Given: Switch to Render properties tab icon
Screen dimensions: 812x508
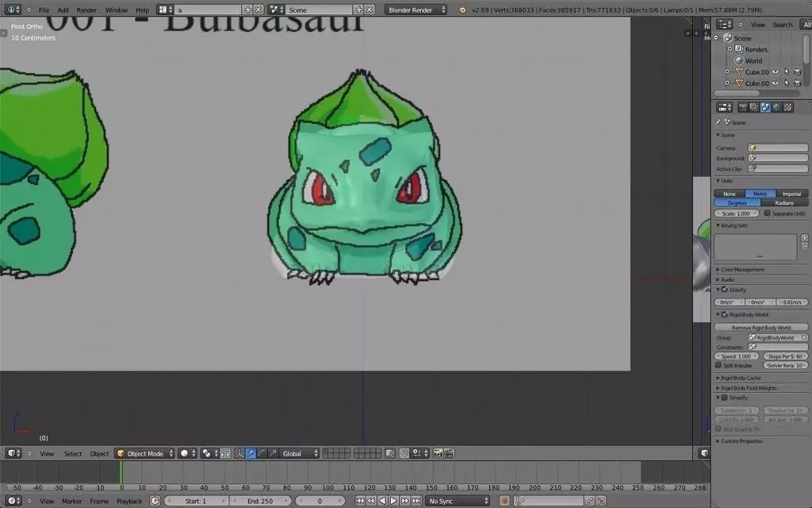Looking at the screenshot, I should tap(743, 107).
